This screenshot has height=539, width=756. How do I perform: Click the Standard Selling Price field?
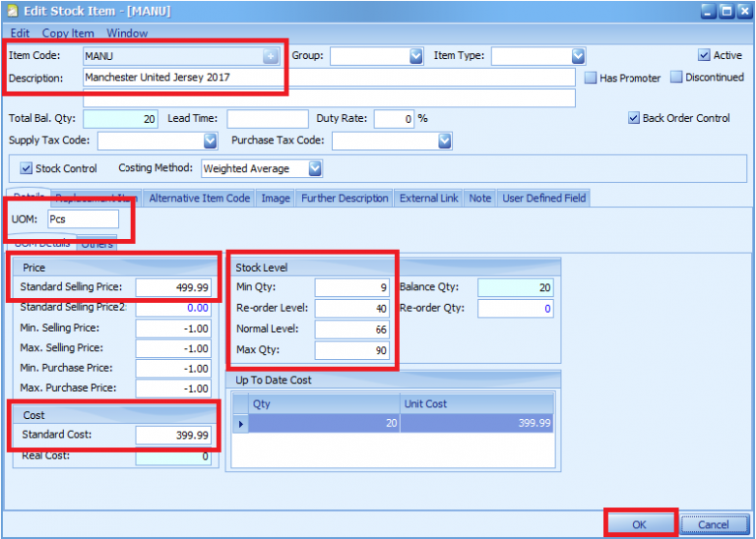click(x=173, y=287)
